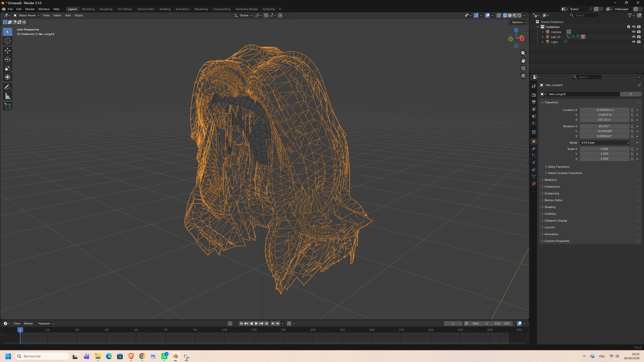
Task: Select the Cursor tool in the toolbar
Action: coord(7,41)
